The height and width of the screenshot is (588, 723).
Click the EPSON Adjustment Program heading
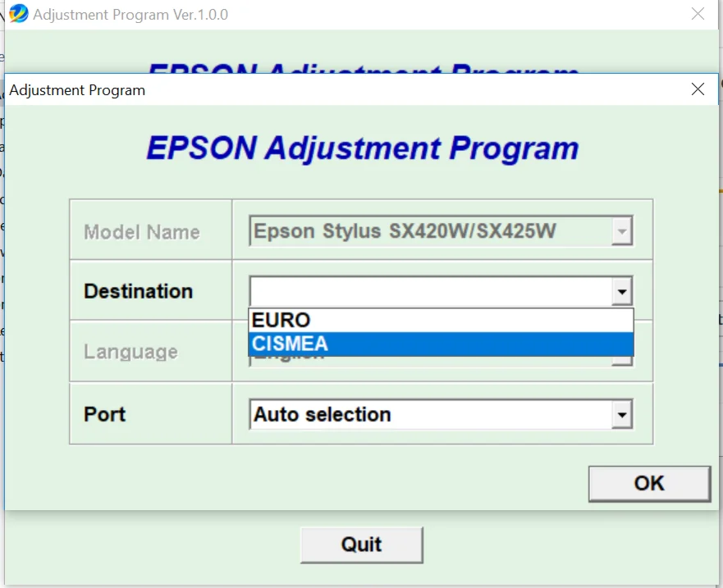(x=363, y=148)
